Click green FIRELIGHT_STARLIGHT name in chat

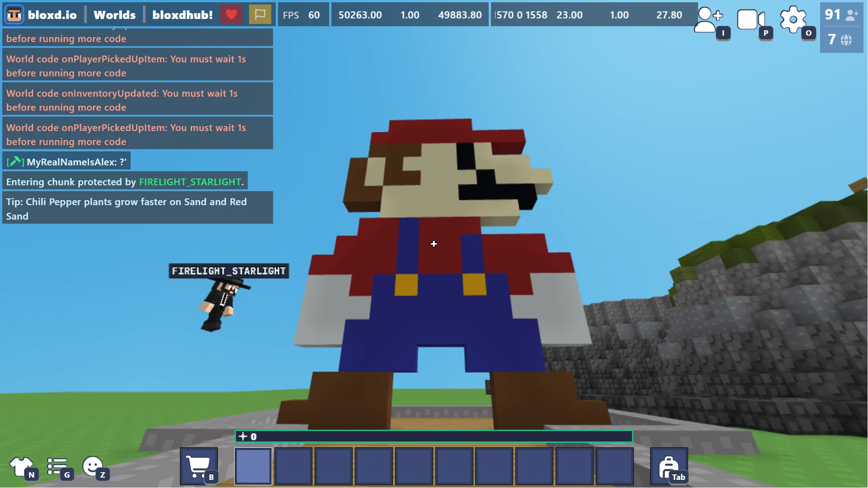(190, 182)
